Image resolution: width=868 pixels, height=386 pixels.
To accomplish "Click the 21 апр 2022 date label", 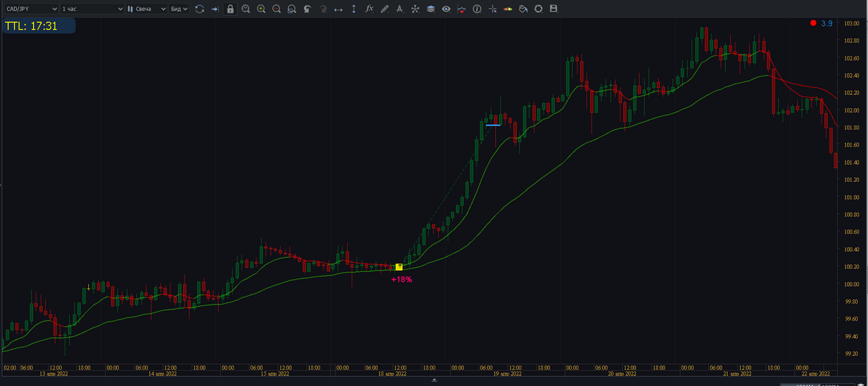I will click(x=737, y=373).
